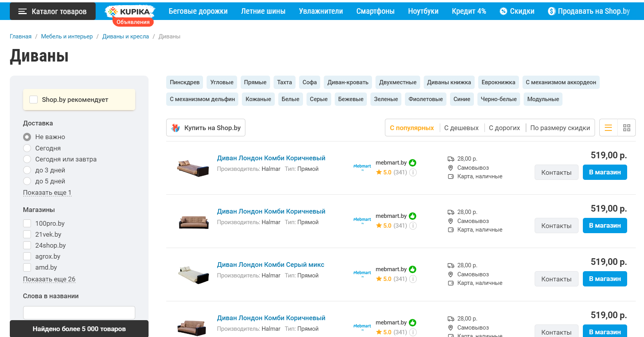644x337 pixels.
Task: Tick the Shop.by рекомендует checkbox
Action: click(34, 100)
